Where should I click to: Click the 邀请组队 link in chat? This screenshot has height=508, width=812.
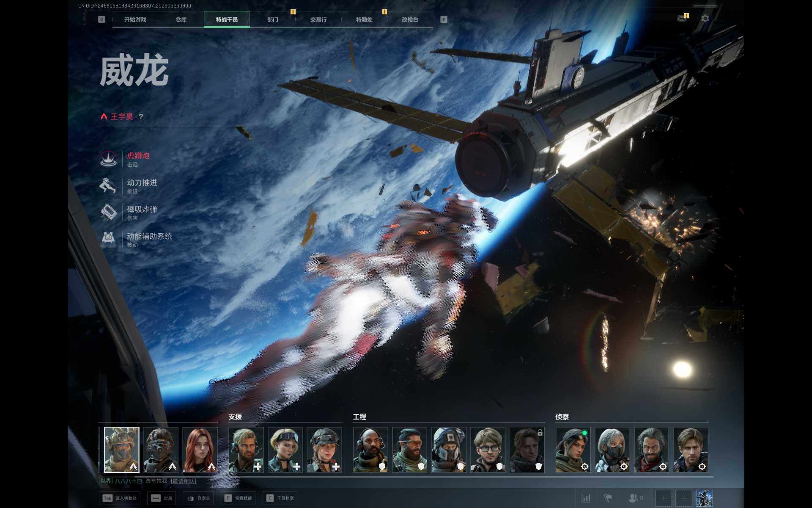click(184, 481)
